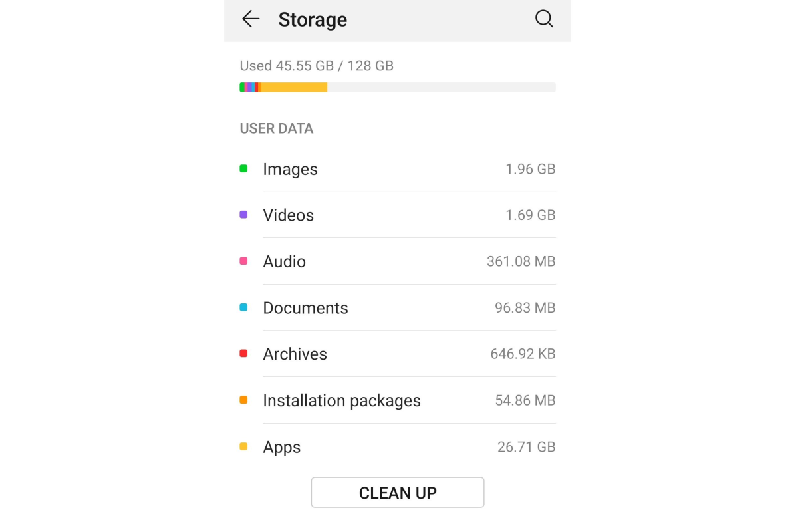Open the Documents storage entry
The width and height of the screenshot is (798, 532).
pyautogui.click(x=398, y=307)
